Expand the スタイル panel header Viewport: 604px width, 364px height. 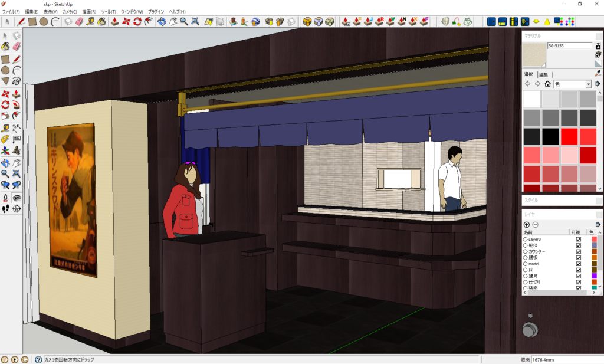pos(562,201)
